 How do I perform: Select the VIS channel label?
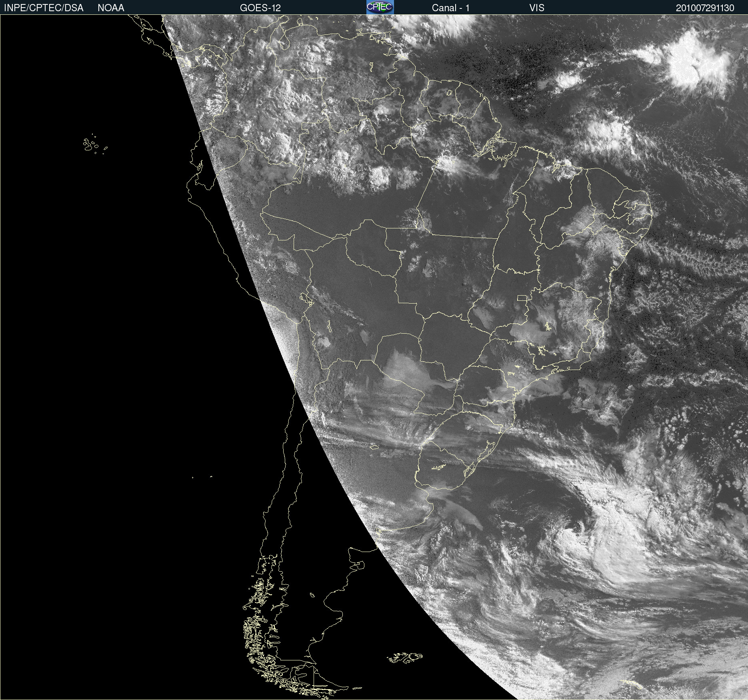click(537, 8)
